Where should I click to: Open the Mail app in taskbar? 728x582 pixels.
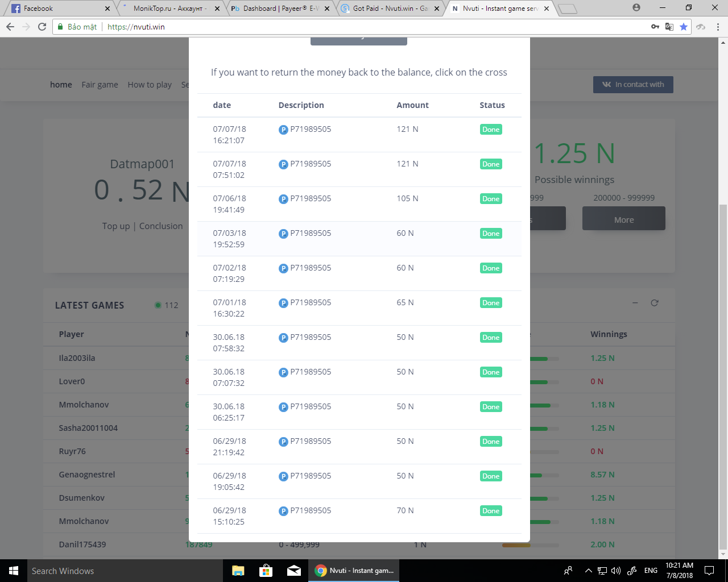(x=293, y=571)
